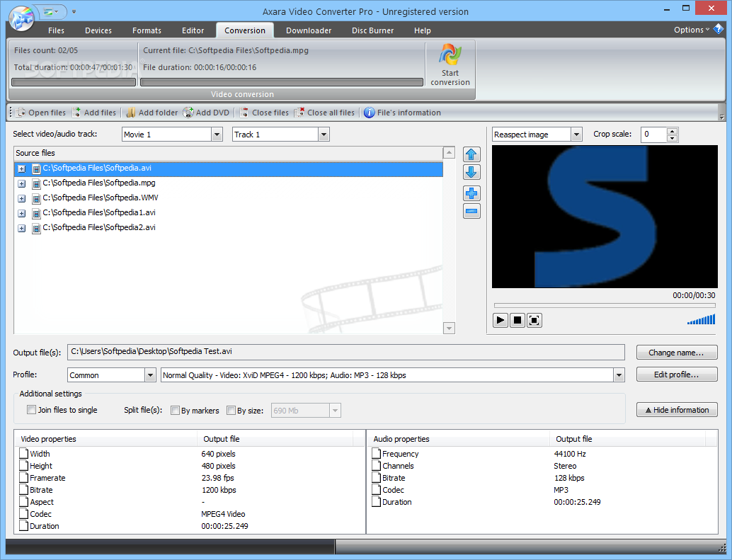The width and height of the screenshot is (732, 560).
Task: Click the Hide information button
Action: click(x=677, y=410)
